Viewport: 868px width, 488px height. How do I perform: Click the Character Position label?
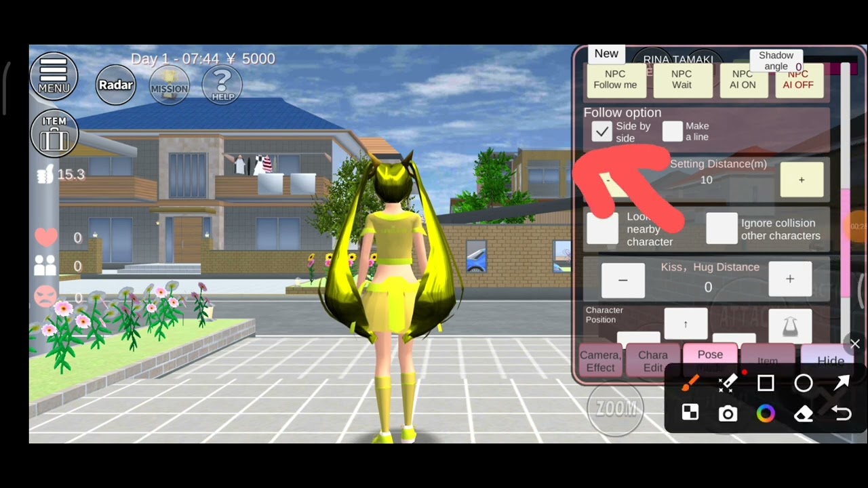pyautogui.click(x=604, y=314)
